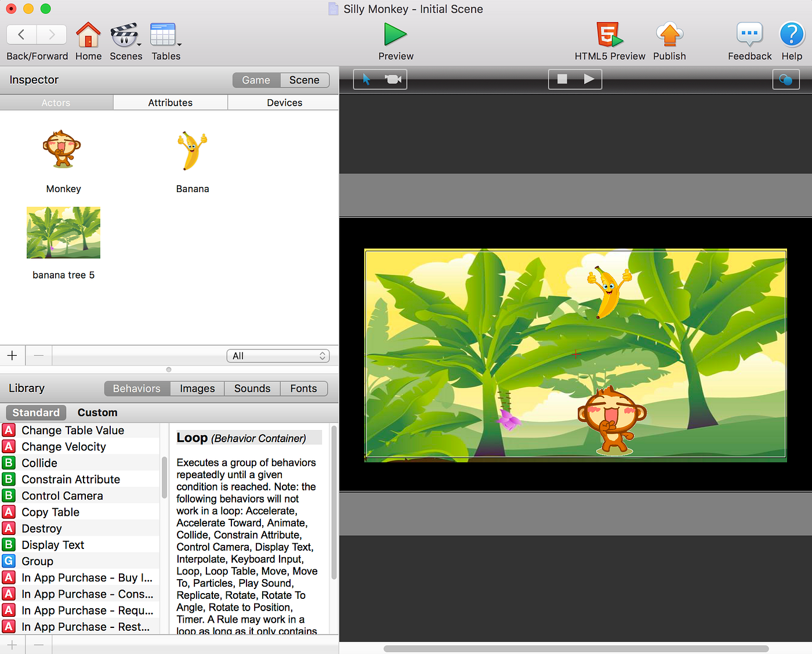Switch to the Attributes tab
Viewport: 812px width, 654px height.
170,102
